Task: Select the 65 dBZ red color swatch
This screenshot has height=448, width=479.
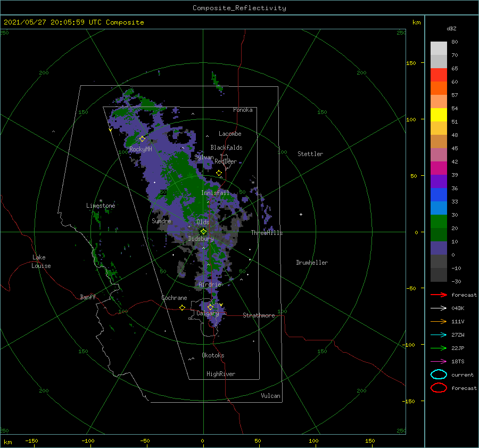Action: click(439, 75)
